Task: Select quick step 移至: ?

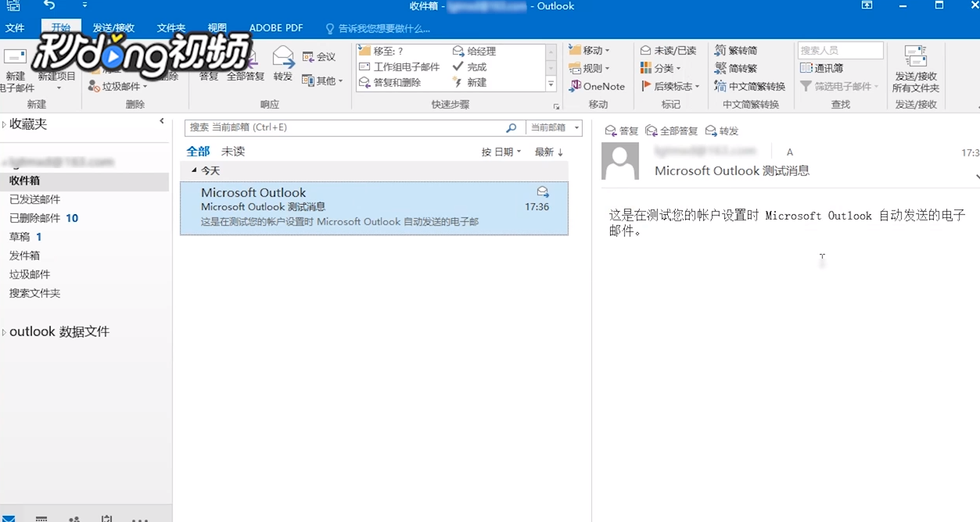Action: 382,51
